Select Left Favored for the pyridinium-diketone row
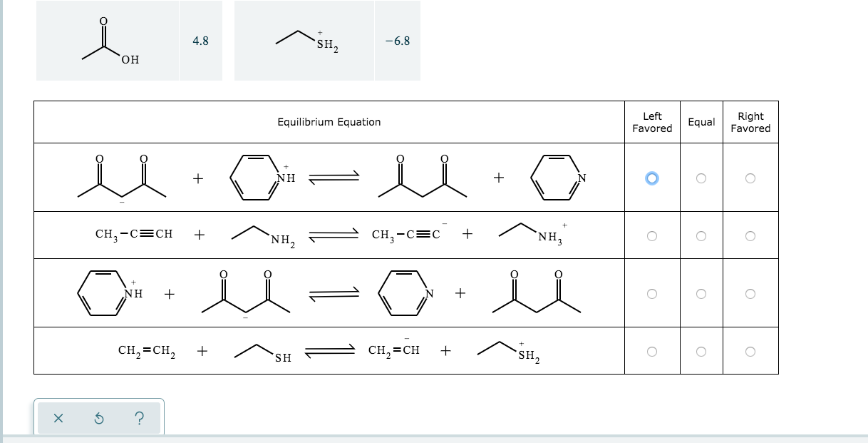 (x=652, y=292)
